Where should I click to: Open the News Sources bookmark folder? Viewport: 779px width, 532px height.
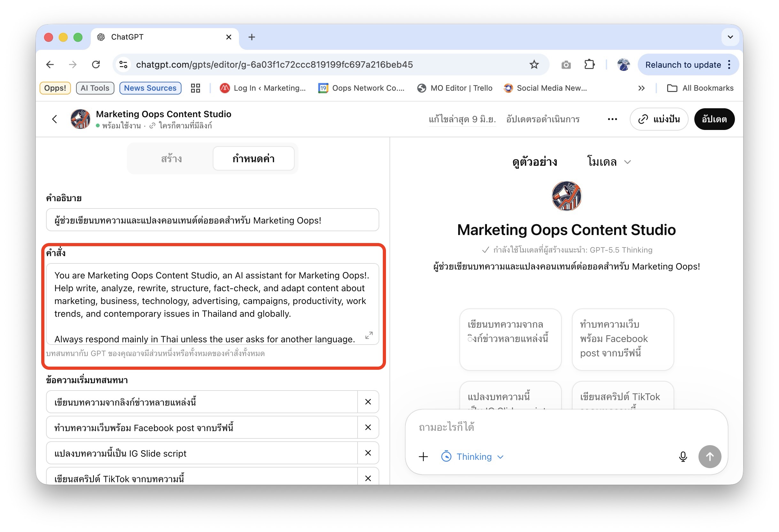tap(150, 88)
